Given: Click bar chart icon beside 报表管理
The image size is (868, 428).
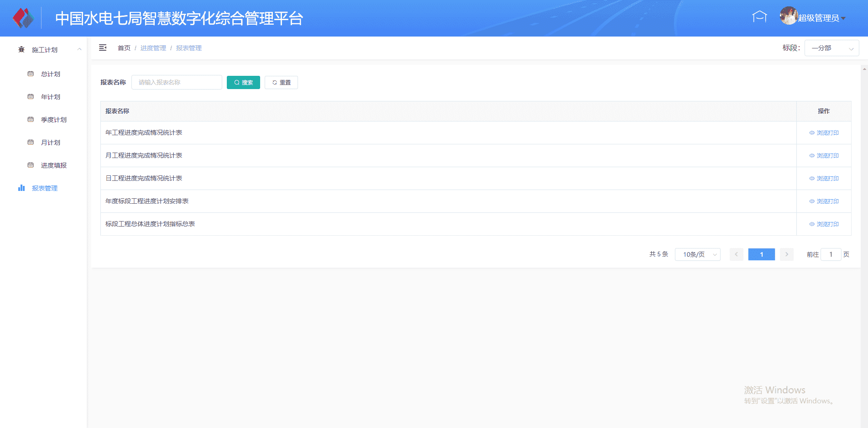Looking at the screenshot, I should click(x=21, y=188).
